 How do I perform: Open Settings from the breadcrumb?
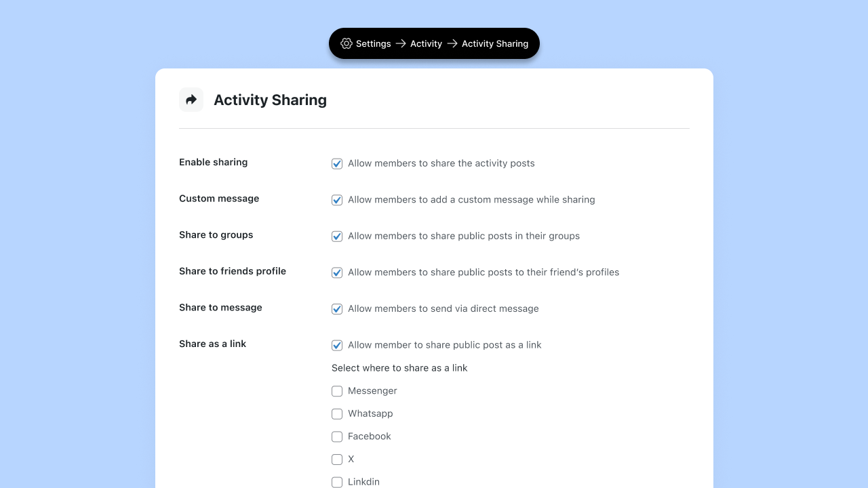click(373, 43)
